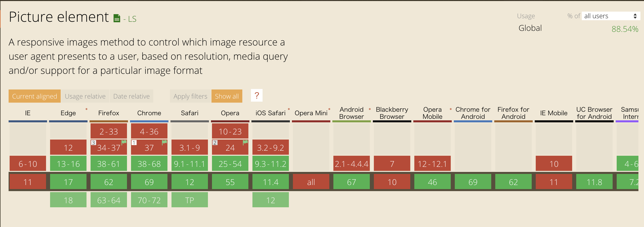Click note marker 2 on Opera 24

[x=215, y=143]
